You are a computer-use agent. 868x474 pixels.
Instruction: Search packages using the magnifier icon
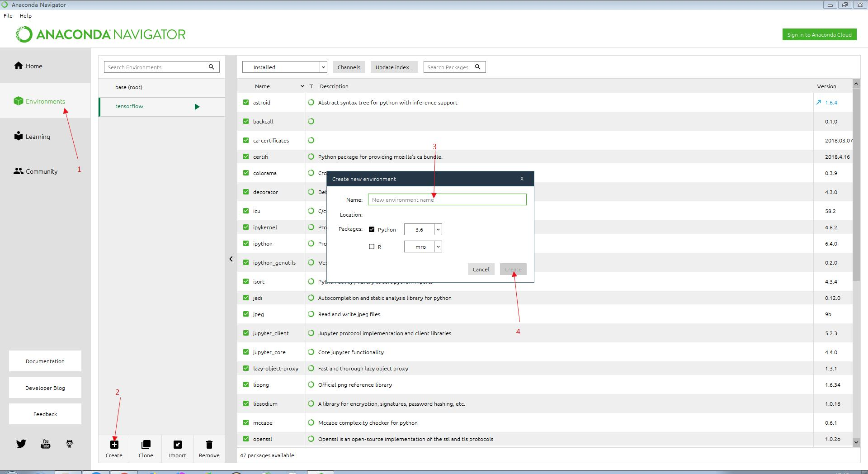click(x=477, y=67)
